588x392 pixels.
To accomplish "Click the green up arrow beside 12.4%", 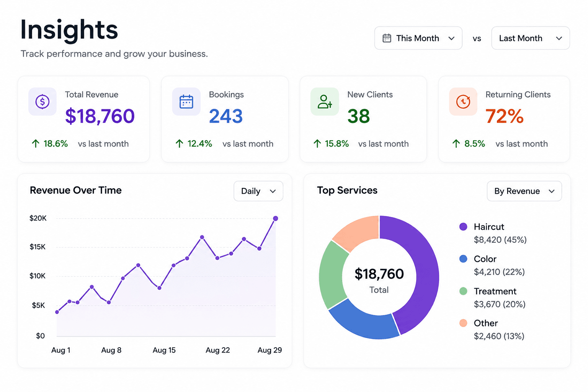I will [x=180, y=144].
